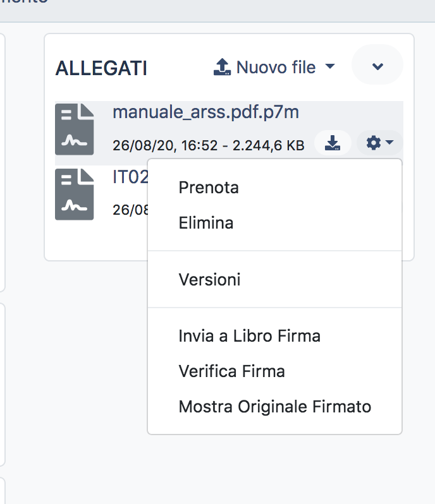Collapse the Allegati panel with the chevron
This screenshot has height=504, width=435.
point(377,66)
